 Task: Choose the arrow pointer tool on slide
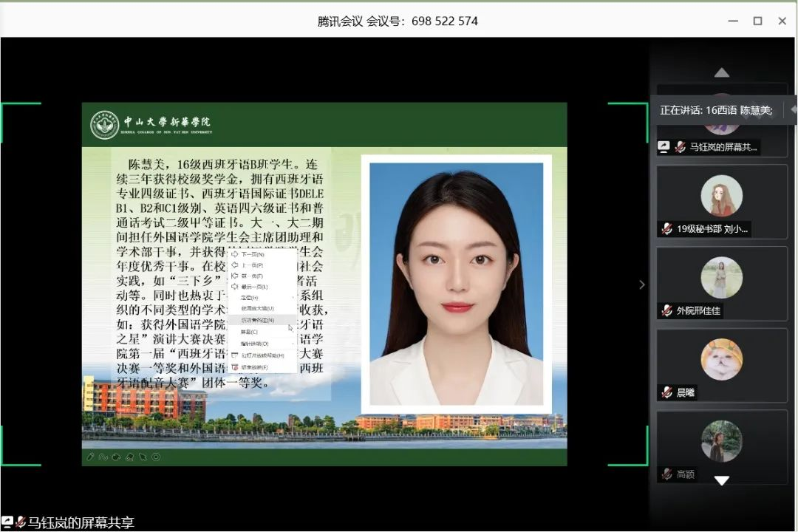143,457
